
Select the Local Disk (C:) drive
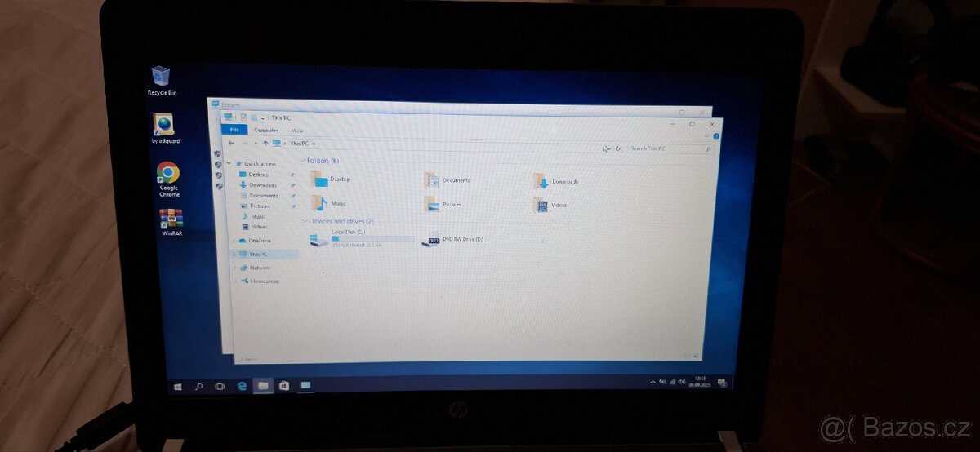(362, 237)
